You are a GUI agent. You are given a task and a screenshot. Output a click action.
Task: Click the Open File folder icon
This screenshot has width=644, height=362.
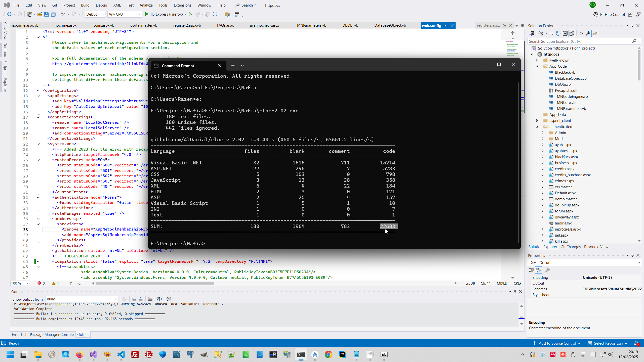(x=39, y=14)
